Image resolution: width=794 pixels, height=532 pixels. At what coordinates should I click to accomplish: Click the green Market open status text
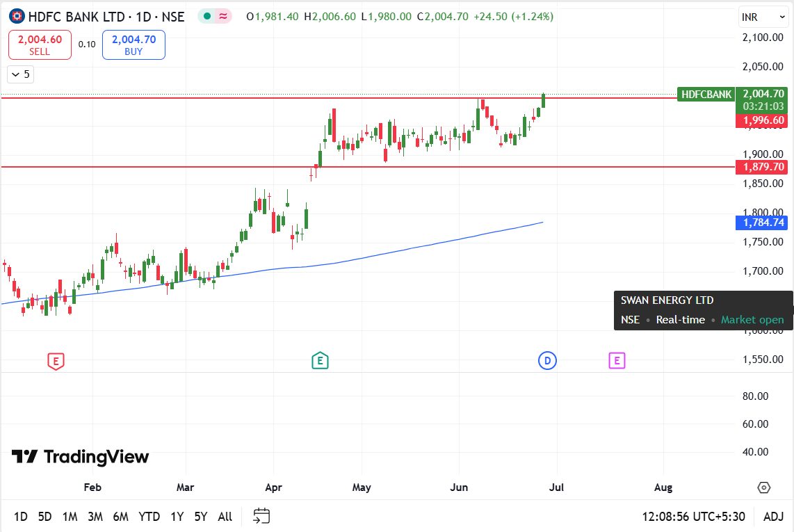point(752,320)
